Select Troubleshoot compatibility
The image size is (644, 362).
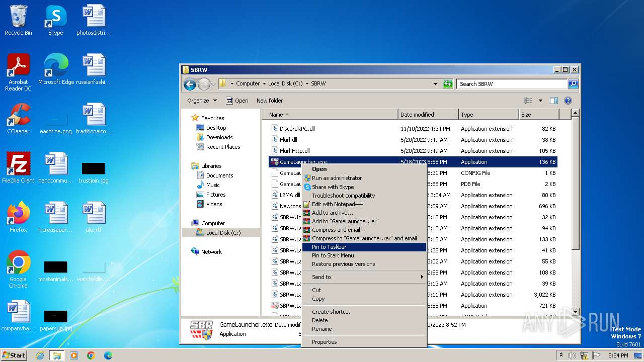tap(364, 196)
